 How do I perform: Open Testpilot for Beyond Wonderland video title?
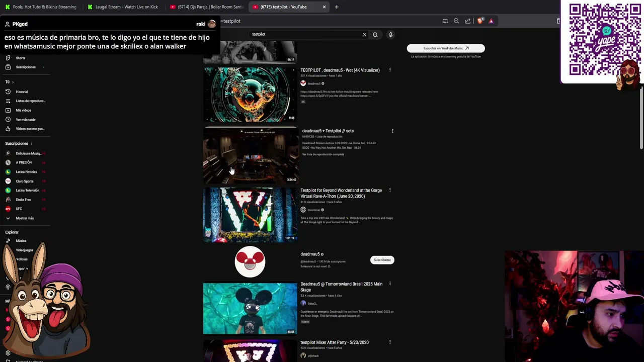click(341, 193)
